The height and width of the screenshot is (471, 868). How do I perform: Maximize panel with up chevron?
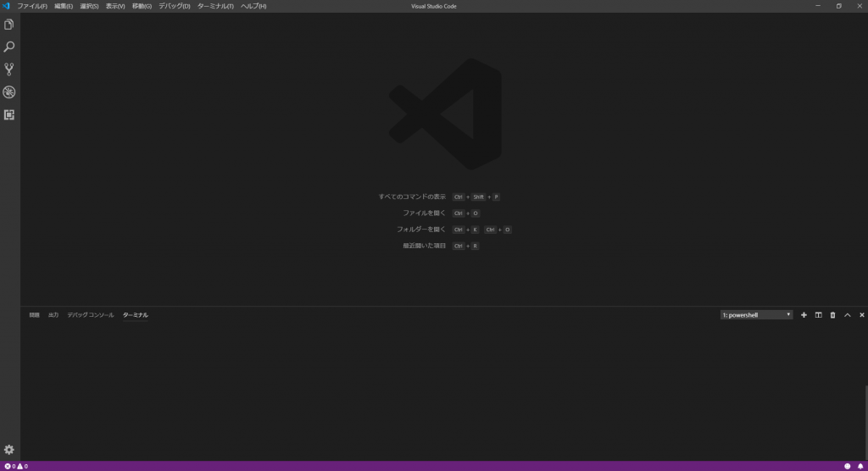coord(847,315)
